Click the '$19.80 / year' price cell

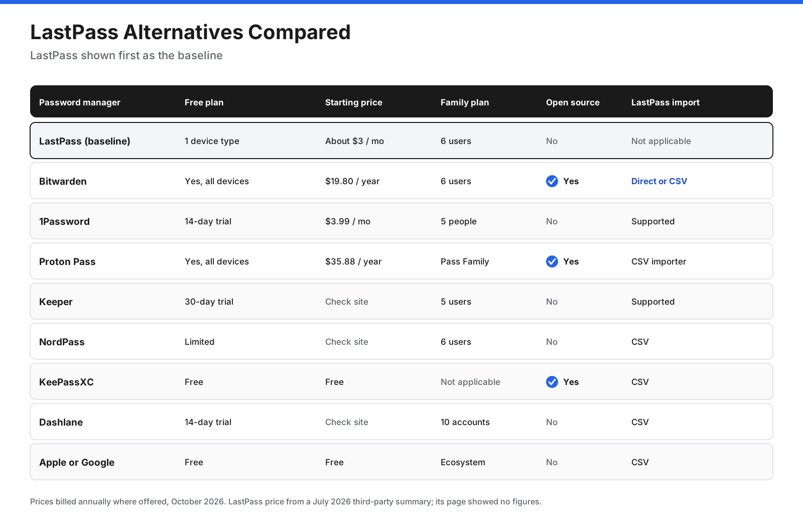click(352, 181)
